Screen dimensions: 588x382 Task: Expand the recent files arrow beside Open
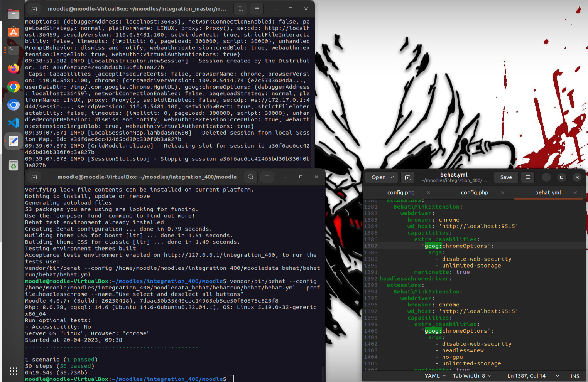pos(392,177)
